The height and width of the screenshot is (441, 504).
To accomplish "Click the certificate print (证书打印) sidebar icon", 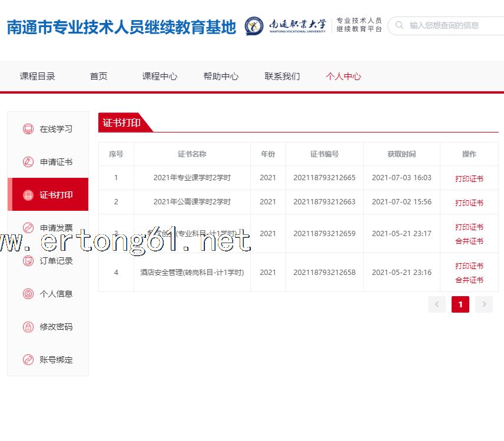I will (28, 195).
